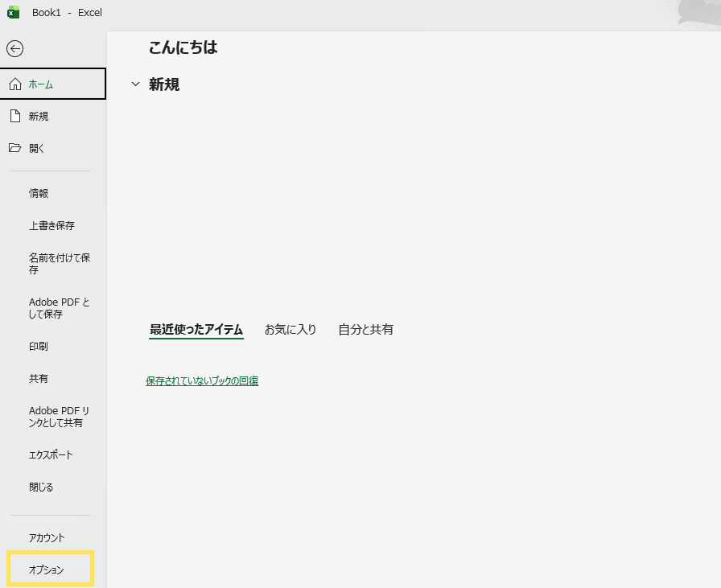The image size is (721, 588).
Task: Open the アカウント page
Action: tap(47, 537)
